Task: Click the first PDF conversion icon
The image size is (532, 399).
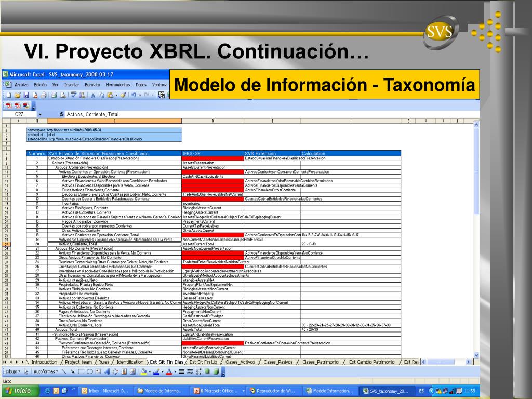Action: 9,105
